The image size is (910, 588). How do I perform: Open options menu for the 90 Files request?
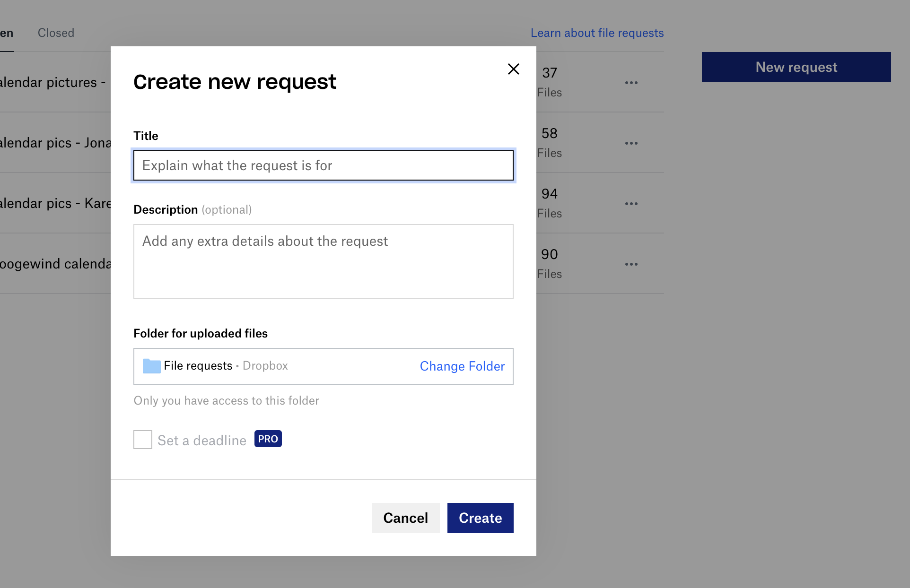pyautogui.click(x=632, y=264)
